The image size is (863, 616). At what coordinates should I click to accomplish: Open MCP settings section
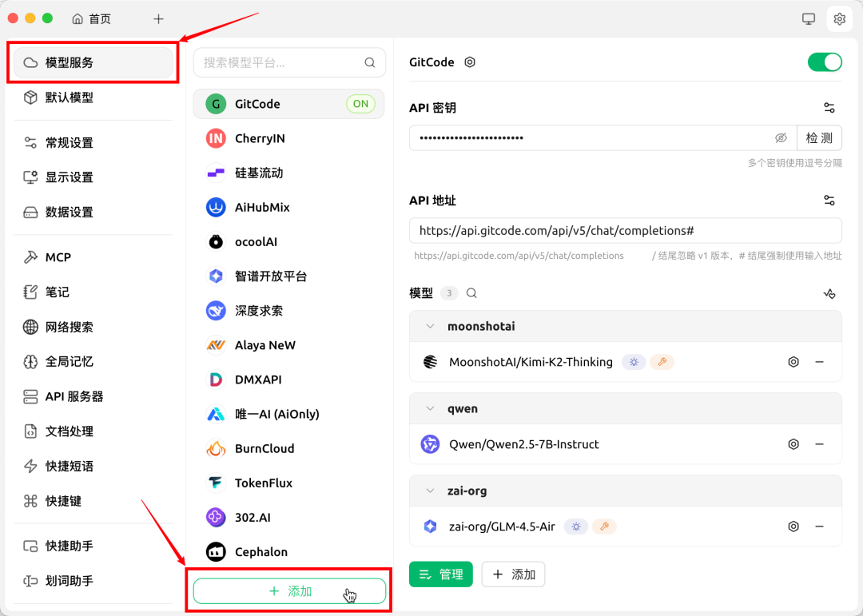coord(93,257)
